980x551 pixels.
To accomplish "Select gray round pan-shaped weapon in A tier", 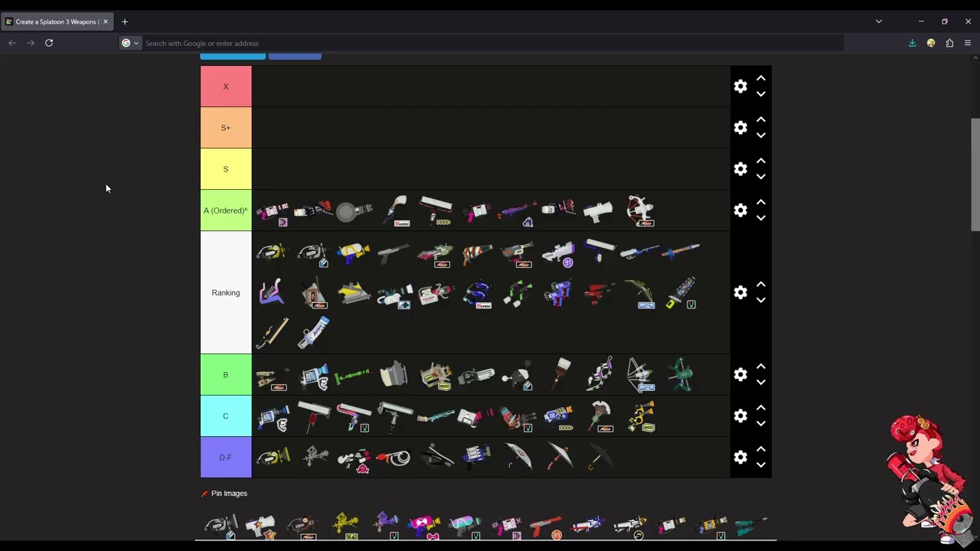I will point(353,210).
